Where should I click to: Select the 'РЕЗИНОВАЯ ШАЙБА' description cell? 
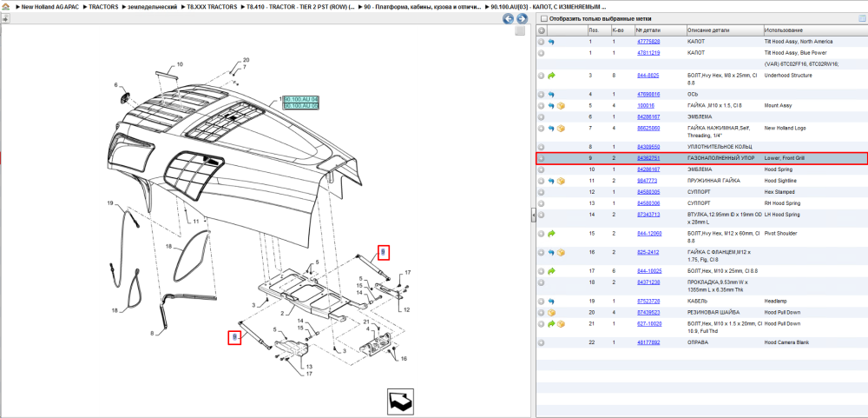(712, 312)
